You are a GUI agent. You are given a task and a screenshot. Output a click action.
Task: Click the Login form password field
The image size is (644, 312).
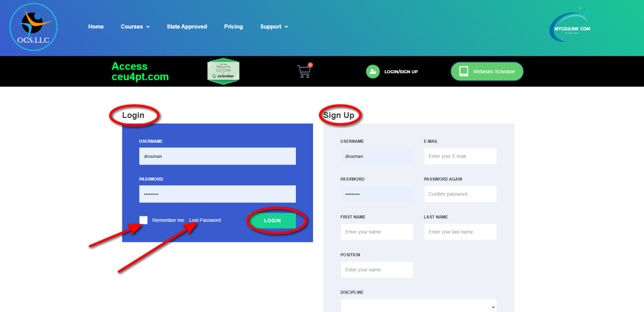(x=217, y=194)
